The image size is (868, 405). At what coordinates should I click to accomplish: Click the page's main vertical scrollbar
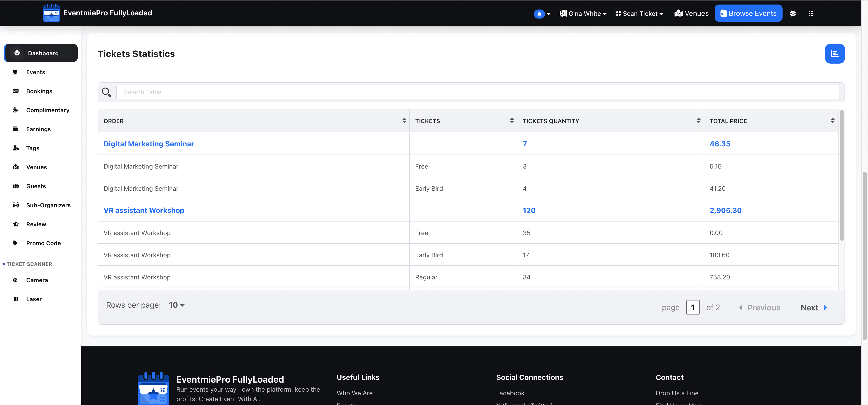(x=865, y=256)
